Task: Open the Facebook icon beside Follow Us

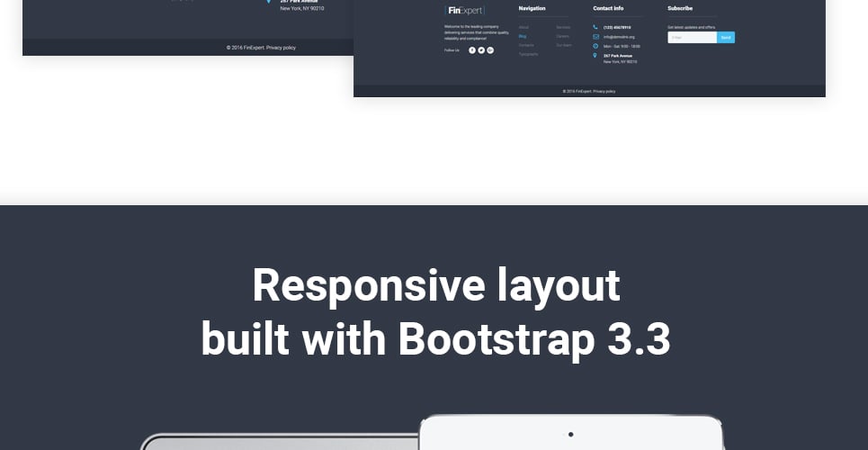Action: coord(472,50)
